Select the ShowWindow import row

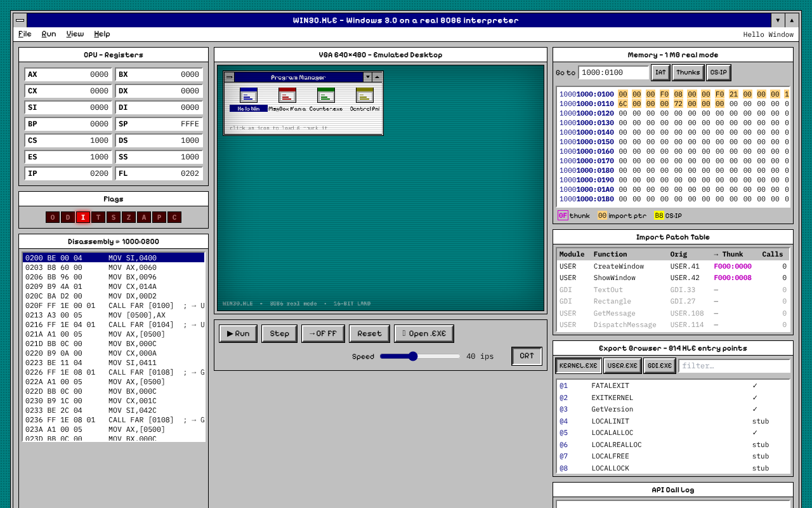pos(673,277)
